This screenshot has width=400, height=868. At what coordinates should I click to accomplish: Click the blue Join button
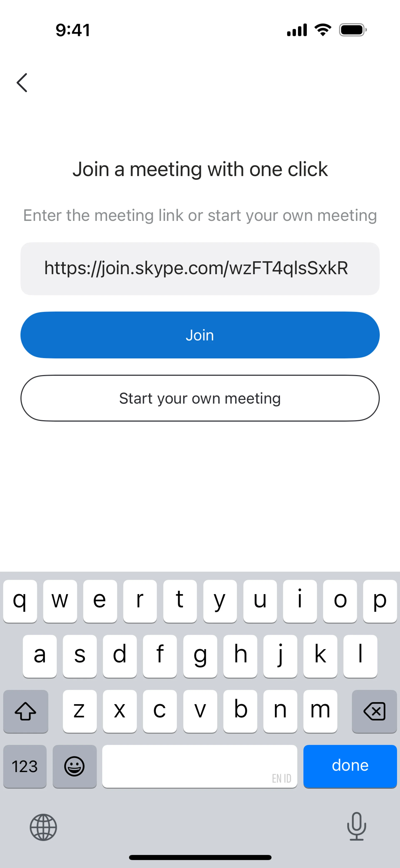(x=200, y=335)
